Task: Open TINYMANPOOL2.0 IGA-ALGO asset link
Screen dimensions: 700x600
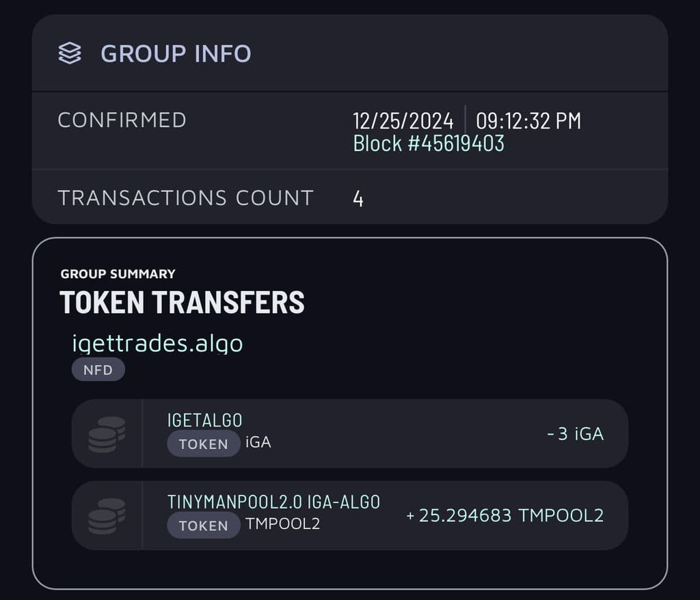Action: coord(273,502)
